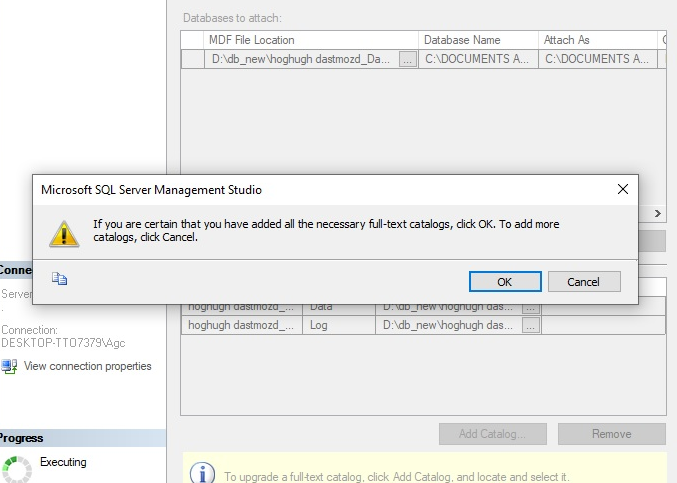This screenshot has height=483, width=677.
Task: Click the Add Catalog... button
Action: 493,434
